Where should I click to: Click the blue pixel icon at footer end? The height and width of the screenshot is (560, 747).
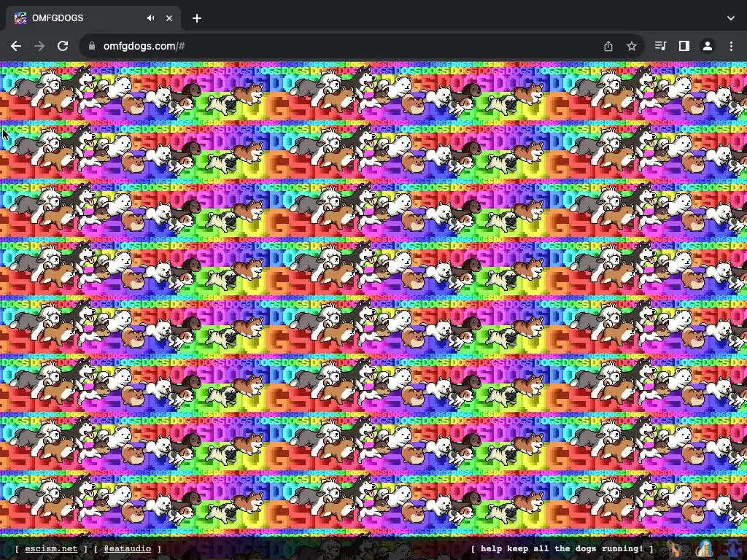click(731, 548)
